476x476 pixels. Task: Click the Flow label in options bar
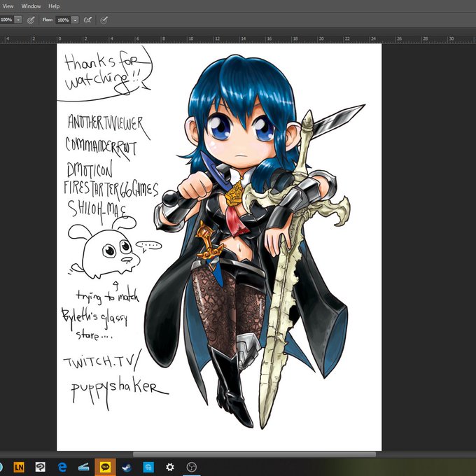[48, 20]
